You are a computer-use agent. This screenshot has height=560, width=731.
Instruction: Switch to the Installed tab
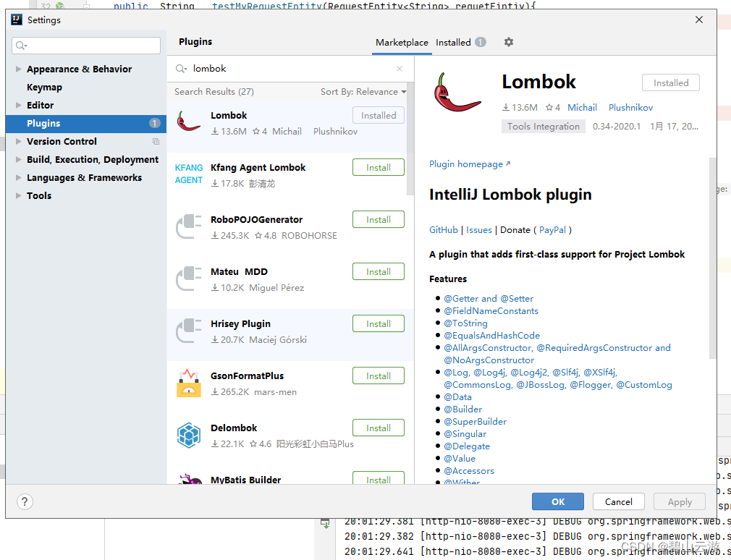(x=452, y=43)
